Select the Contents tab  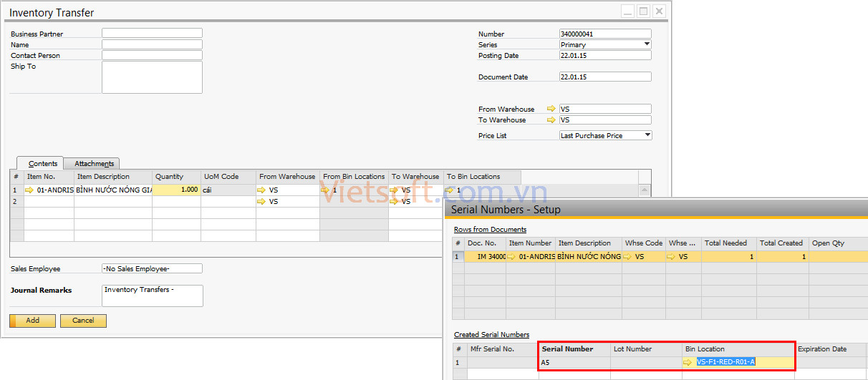[43, 164]
